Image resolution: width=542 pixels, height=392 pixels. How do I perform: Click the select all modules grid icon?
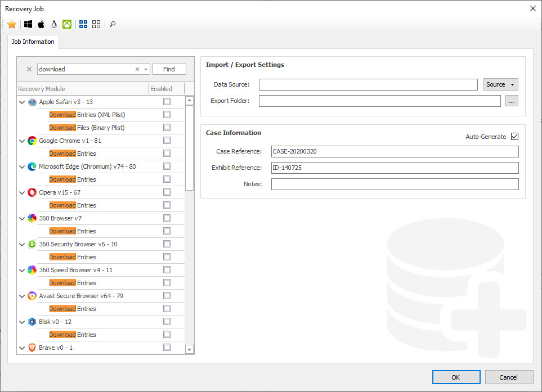(x=83, y=24)
